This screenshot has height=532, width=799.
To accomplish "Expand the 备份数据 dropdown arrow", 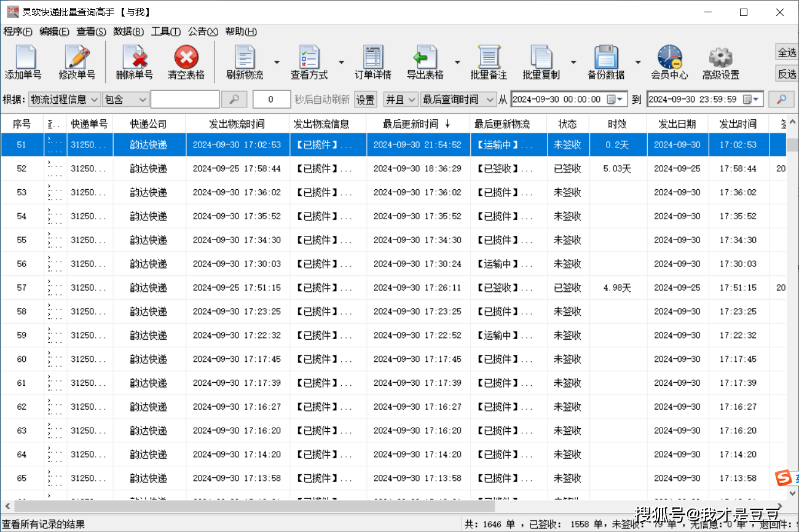I will pyautogui.click(x=638, y=62).
